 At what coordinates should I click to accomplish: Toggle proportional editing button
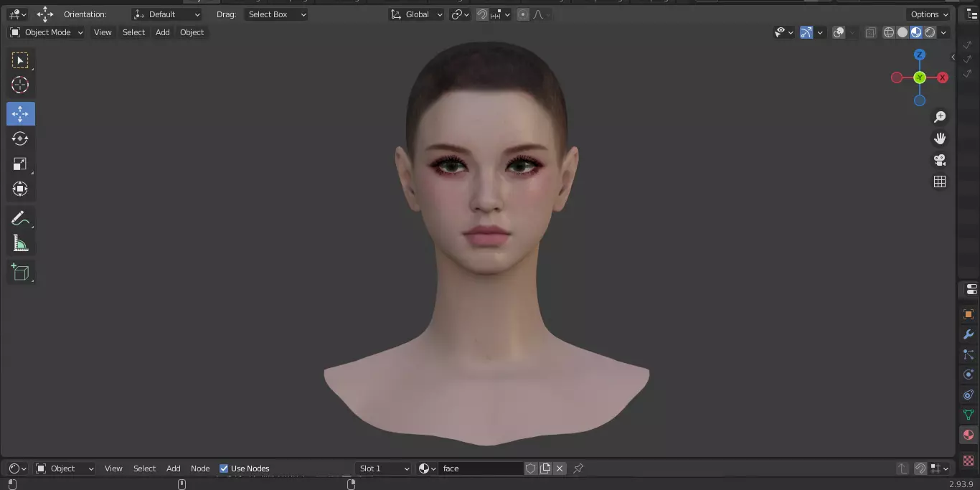(x=523, y=14)
